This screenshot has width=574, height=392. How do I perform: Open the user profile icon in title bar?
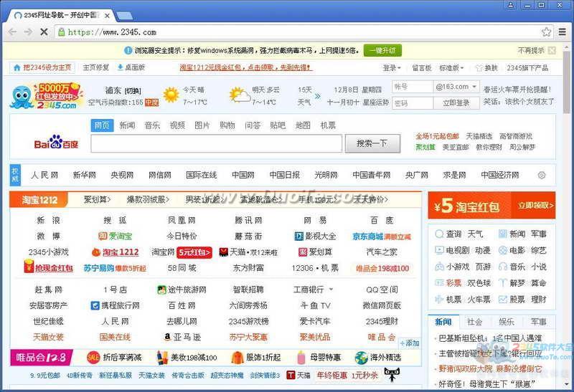[x=511, y=5]
